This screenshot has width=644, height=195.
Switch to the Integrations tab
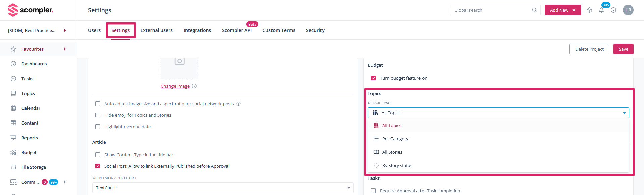click(x=197, y=30)
